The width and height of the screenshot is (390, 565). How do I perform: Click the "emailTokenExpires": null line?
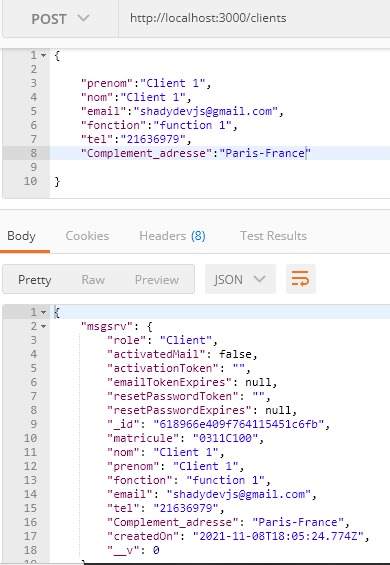tap(192, 383)
